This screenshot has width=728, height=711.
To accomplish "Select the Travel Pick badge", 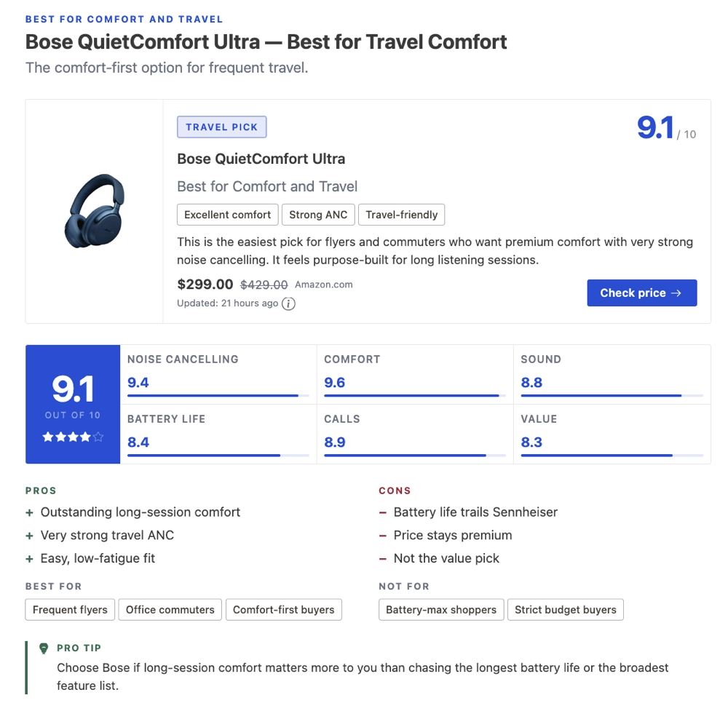I will pos(221,127).
